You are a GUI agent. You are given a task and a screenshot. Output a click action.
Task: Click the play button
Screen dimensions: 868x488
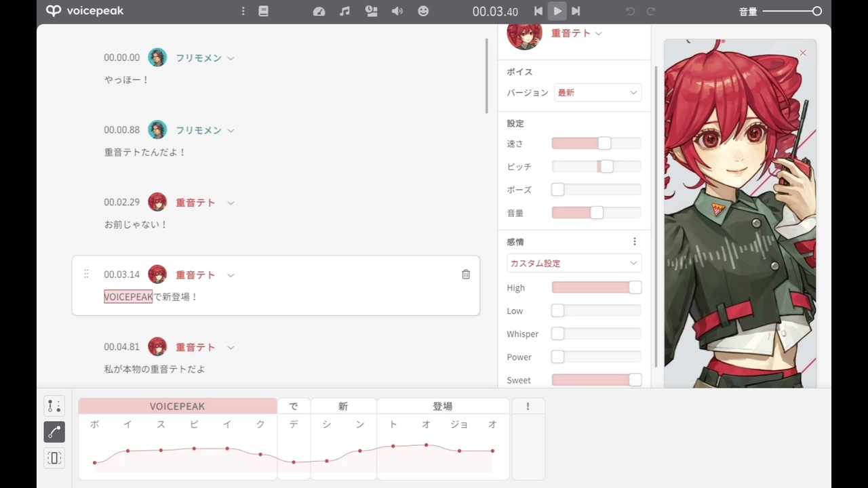click(x=557, y=11)
